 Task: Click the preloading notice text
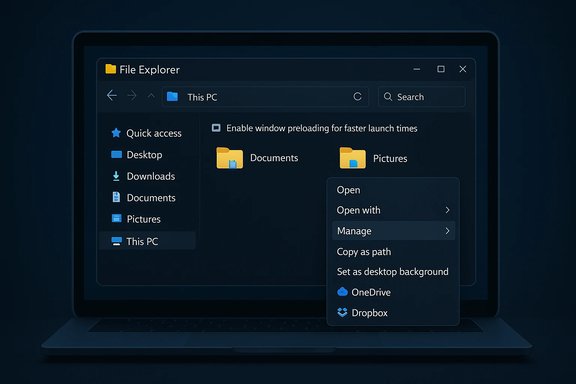coord(322,128)
